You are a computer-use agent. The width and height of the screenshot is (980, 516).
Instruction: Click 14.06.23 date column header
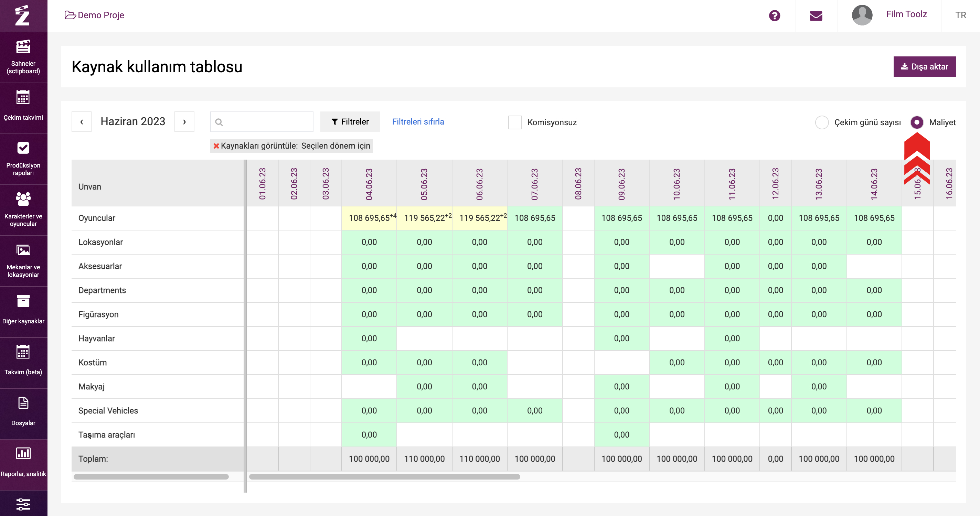pyautogui.click(x=874, y=184)
